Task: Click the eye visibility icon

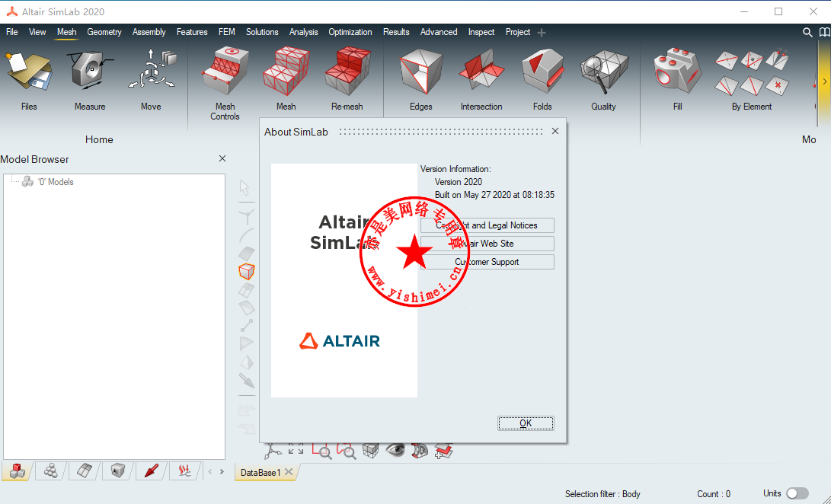Action: coord(395,451)
